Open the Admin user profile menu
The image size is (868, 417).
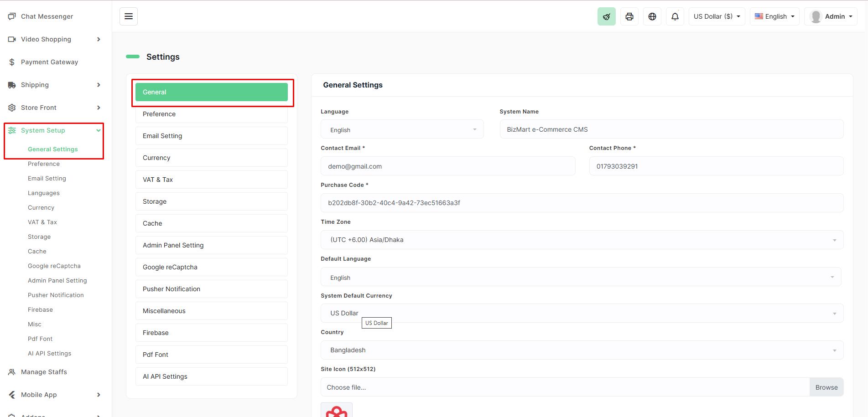click(x=831, y=16)
